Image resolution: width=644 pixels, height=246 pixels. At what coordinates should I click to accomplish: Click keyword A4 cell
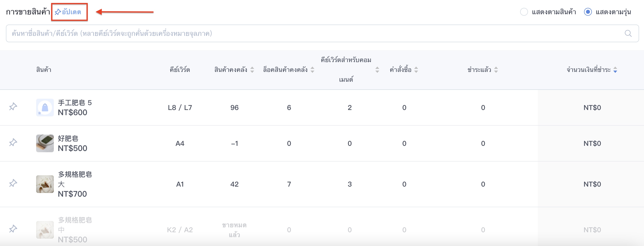pyautogui.click(x=180, y=144)
